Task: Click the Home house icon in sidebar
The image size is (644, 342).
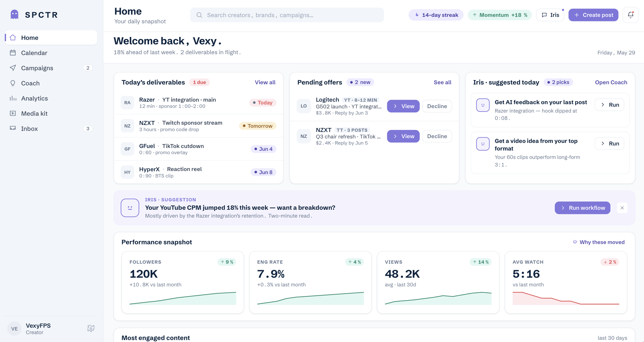Action: pyautogui.click(x=13, y=38)
